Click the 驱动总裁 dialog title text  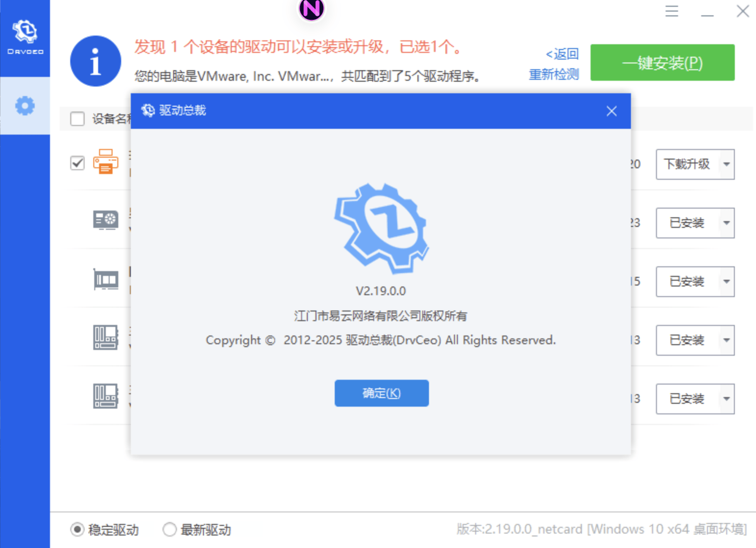pyautogui.click(x=183, y=111)
